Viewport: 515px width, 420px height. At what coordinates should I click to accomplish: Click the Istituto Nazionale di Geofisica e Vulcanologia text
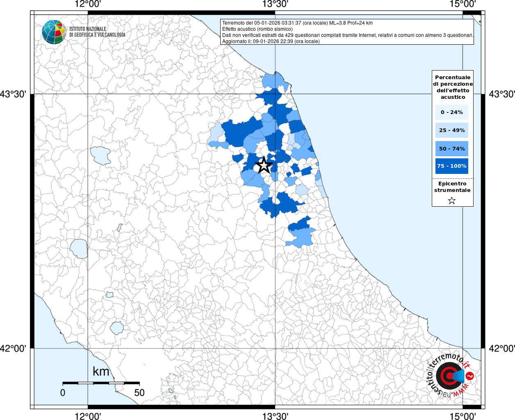coord(97,32)
